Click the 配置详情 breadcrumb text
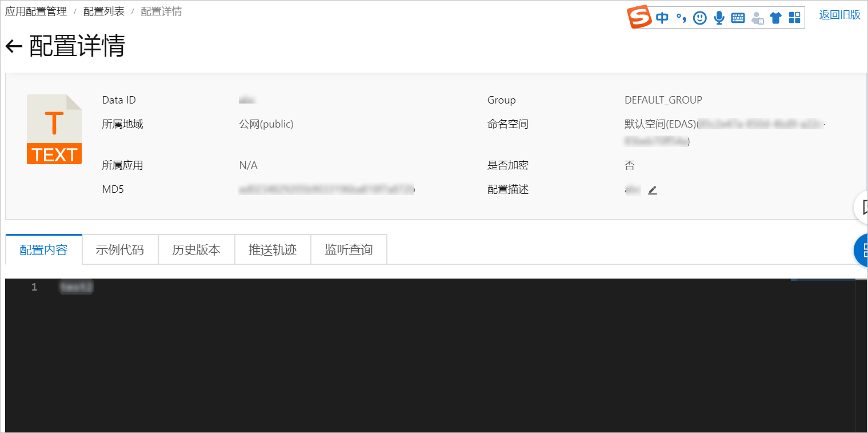This screenshot has width=868, height=433. pyautogui.click(x=161, y=11)
